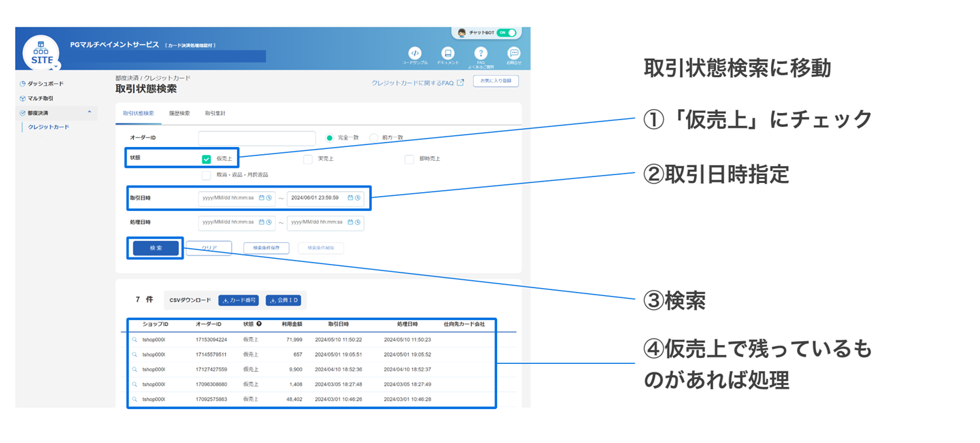Click the magnifier icon for order 17096308680
Screen dimensions: 980x443
(135, 385)
